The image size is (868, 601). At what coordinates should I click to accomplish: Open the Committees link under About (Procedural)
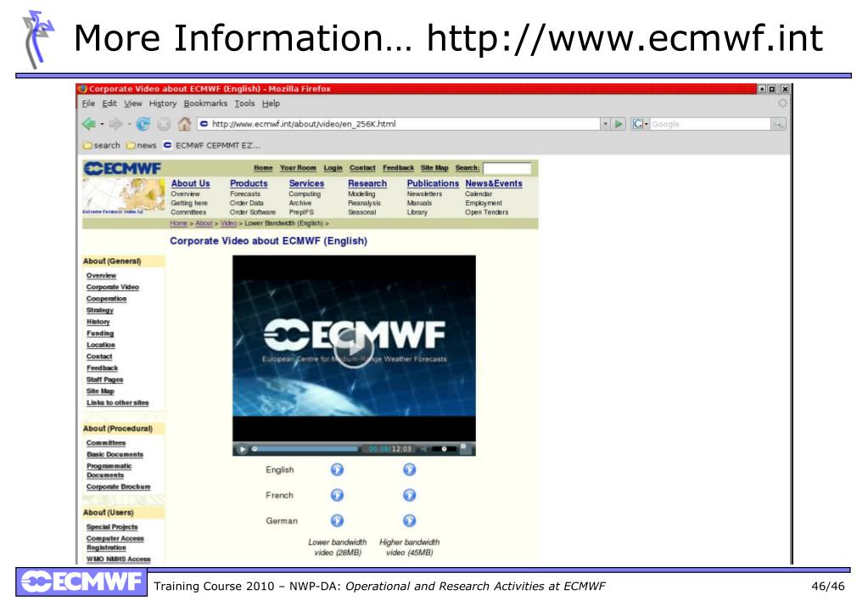[106, 443]
